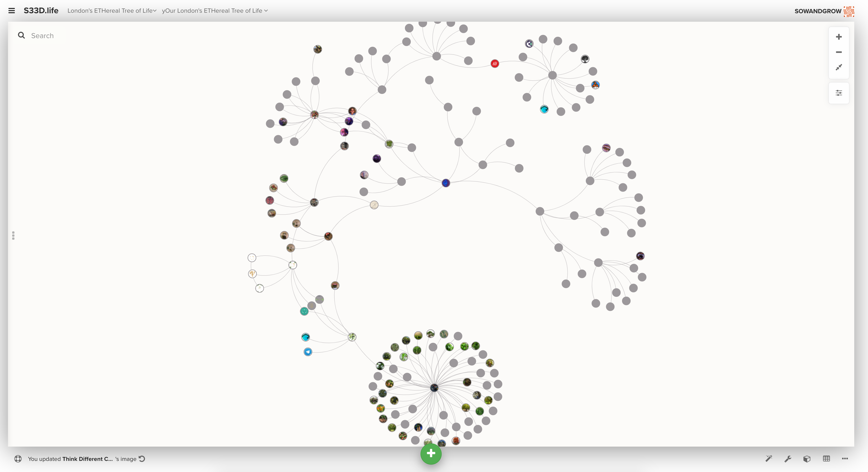Expand London's ETHereal Tree of Life dropdown
Screen dimensions: 868x472
(x=112, y=11)
